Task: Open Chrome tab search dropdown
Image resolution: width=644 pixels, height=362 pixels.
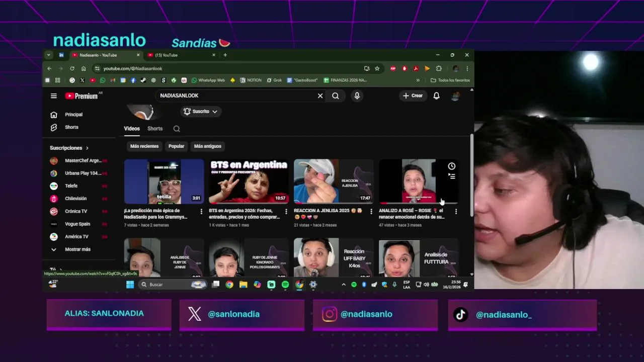Action: pos(49,55)
